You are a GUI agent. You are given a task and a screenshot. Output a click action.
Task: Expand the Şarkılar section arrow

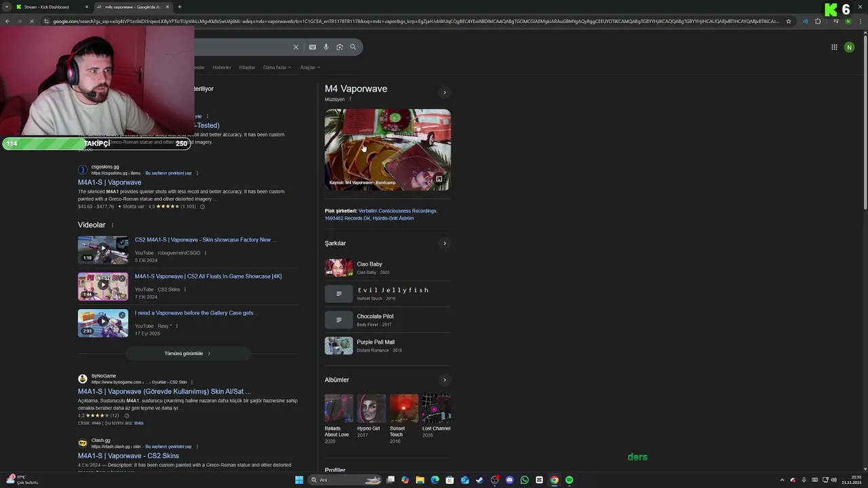click(445, 243)
